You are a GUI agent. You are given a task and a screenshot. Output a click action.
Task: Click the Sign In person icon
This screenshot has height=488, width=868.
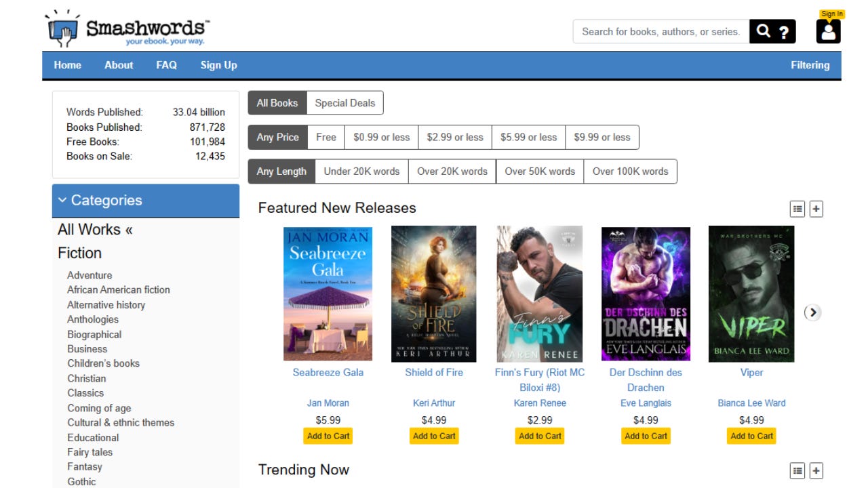click(828, 31)
